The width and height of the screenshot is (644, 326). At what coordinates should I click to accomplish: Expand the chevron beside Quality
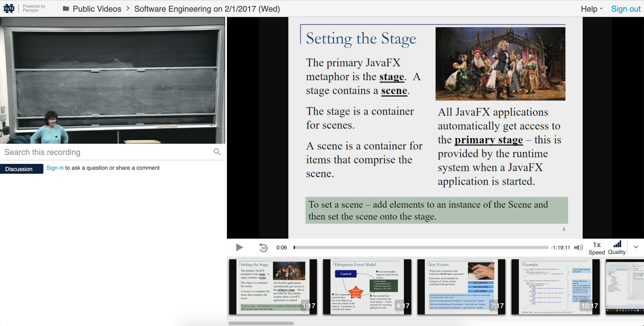click(x=636, y=247)
